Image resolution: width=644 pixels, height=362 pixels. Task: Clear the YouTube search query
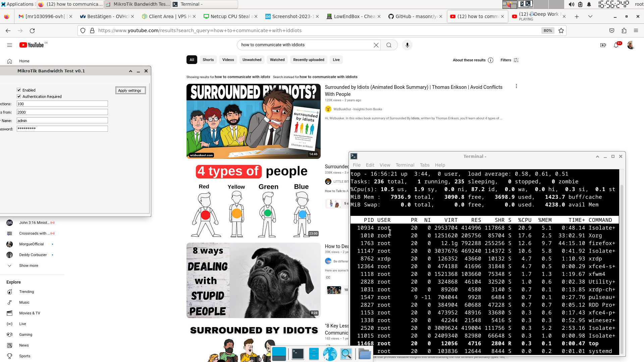(x=376, y=45)
